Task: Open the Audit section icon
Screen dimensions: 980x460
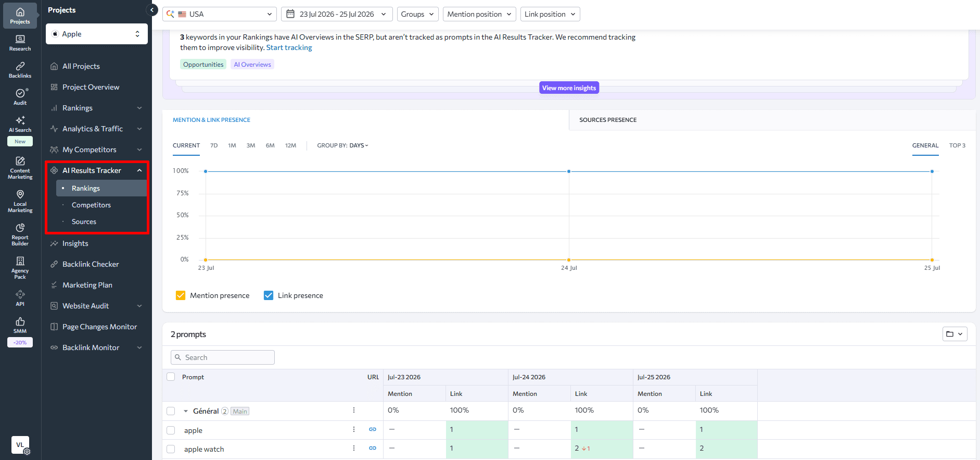Action: pos(20,97)
